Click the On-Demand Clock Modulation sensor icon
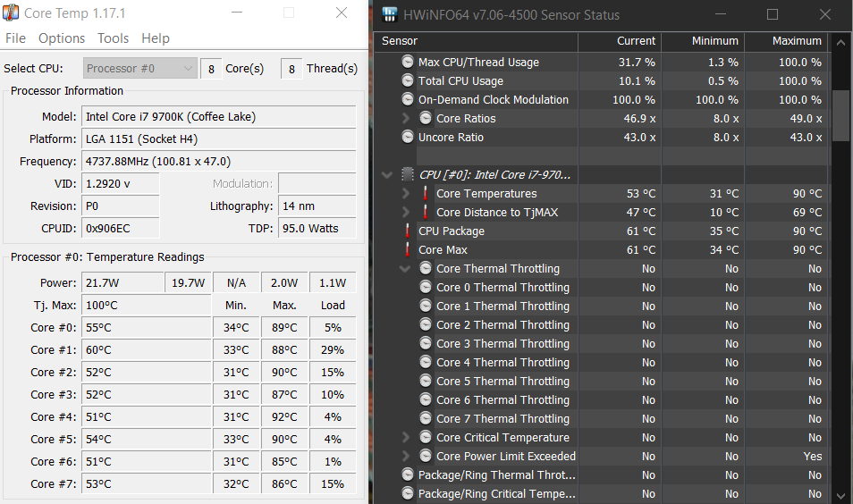Screen dimensions: 853x504 click(408, 99)
